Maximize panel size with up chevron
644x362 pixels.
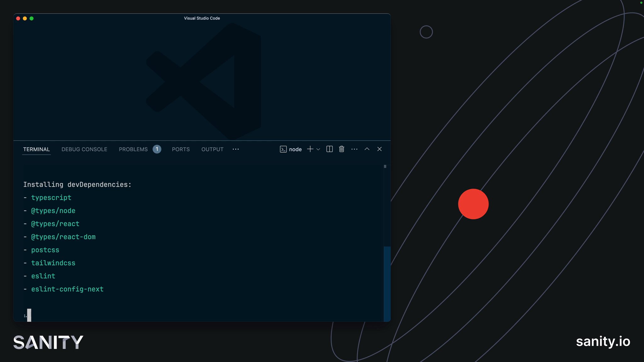(367, 149)
